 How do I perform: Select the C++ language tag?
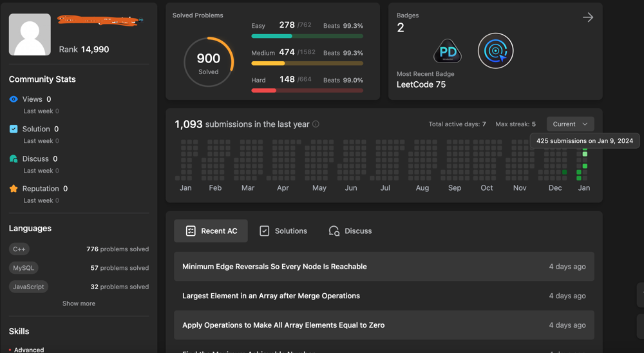tap(19, 249)
